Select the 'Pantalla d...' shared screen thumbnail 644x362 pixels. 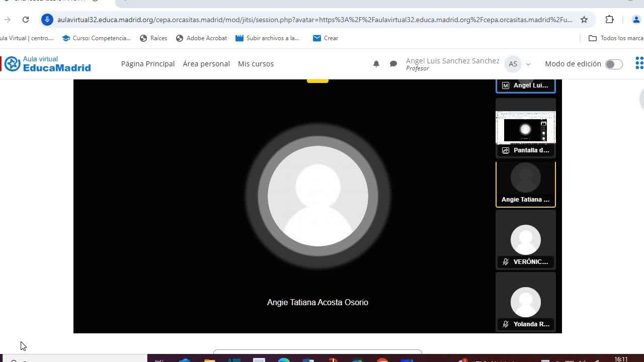click(526, 128)
